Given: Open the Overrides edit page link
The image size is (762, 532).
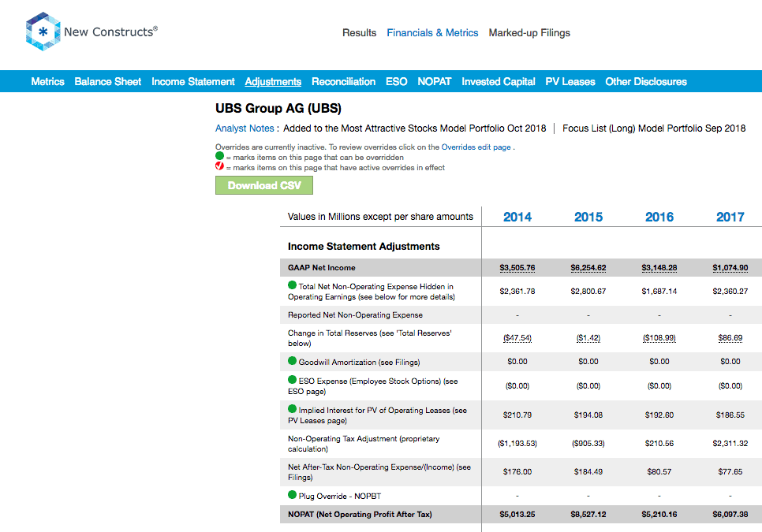Looking at the screenshot, I should (x=476, y=147).
